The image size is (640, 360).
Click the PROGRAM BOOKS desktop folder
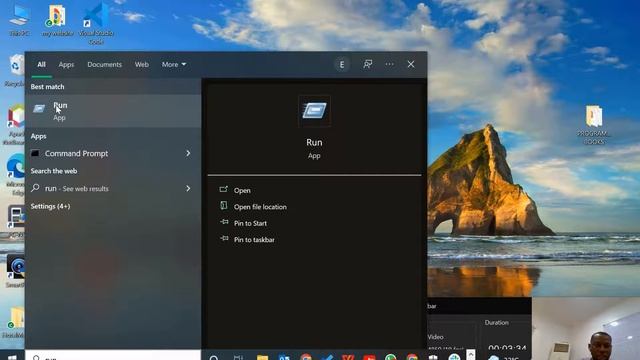tap(594, 124)
